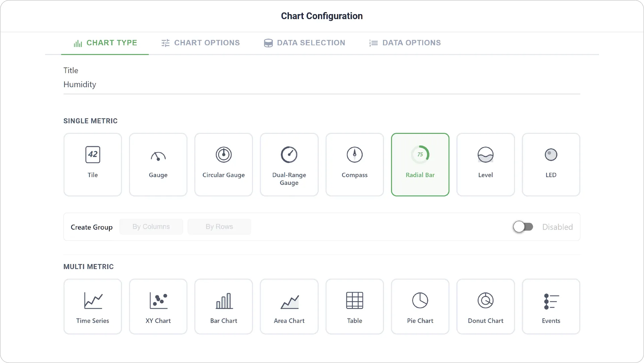Choose the LED indicator chart type
The height and width of the screenshot is (363, 644).
click(x=551, y=165)
